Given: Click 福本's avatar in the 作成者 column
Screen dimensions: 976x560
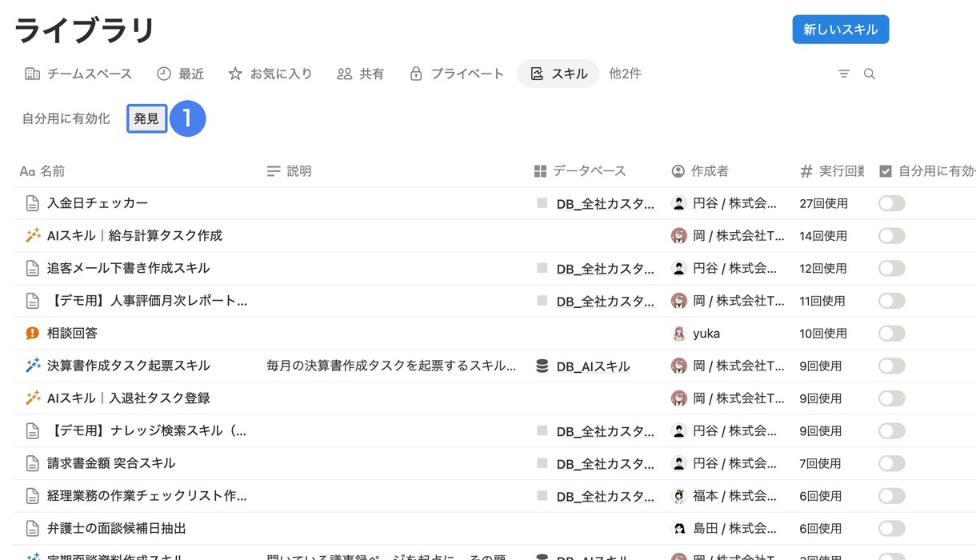Looking at the screenshot, I should 679,496.
